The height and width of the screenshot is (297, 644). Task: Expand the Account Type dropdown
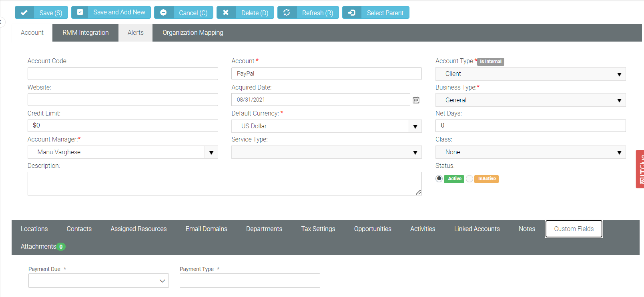point(619,74)
